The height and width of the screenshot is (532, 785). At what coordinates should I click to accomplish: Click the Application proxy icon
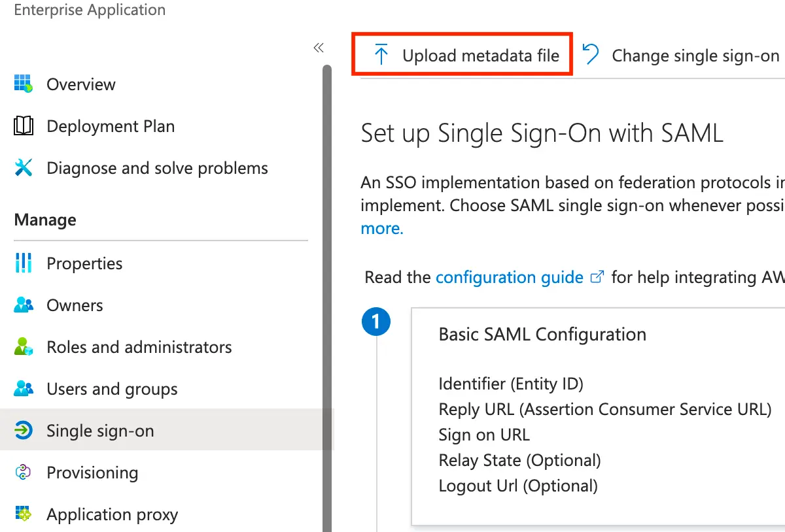24,514
